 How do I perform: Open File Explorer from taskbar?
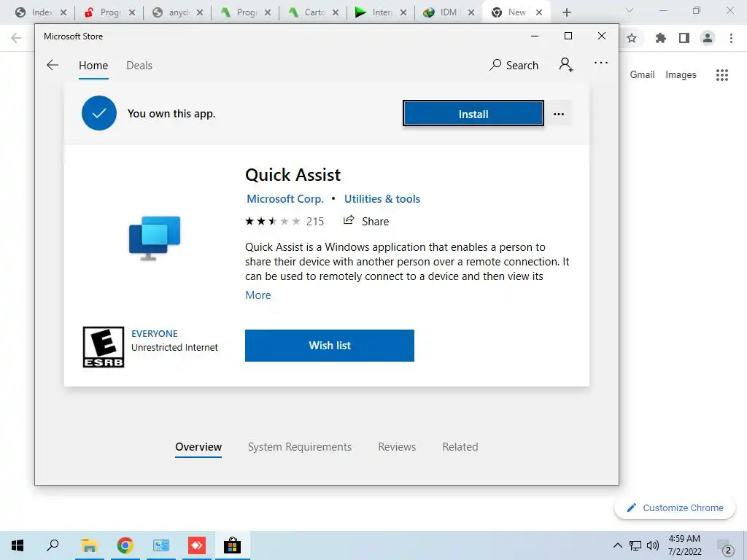pos(88,545)
